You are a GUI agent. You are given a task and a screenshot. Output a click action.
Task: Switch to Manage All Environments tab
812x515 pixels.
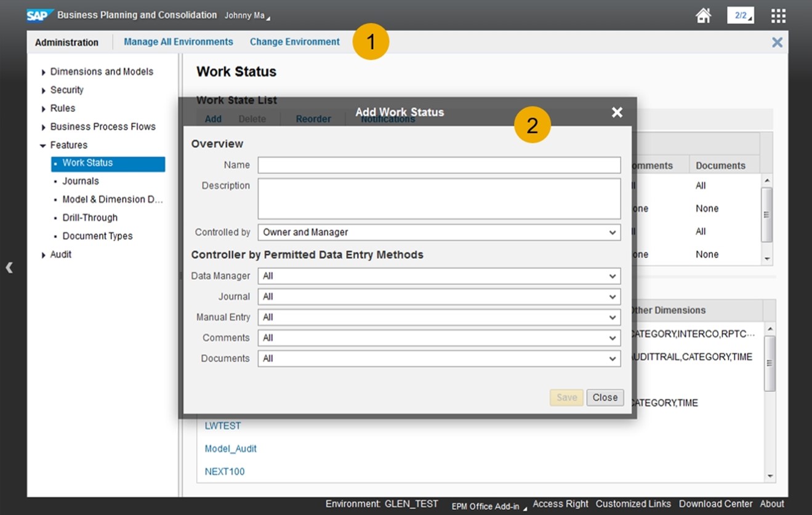pyautogui.click(x=179, y=42)
